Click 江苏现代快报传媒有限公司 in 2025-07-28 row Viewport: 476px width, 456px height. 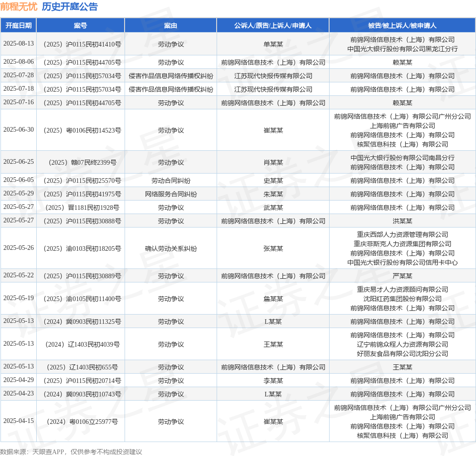click(273, 76)
